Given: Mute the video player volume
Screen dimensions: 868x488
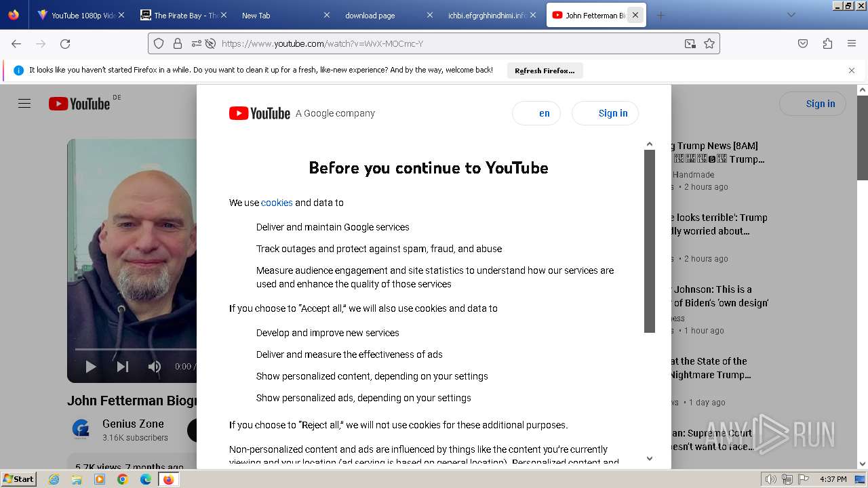Looking at the screenshot, I should click(x=155, y=367).
